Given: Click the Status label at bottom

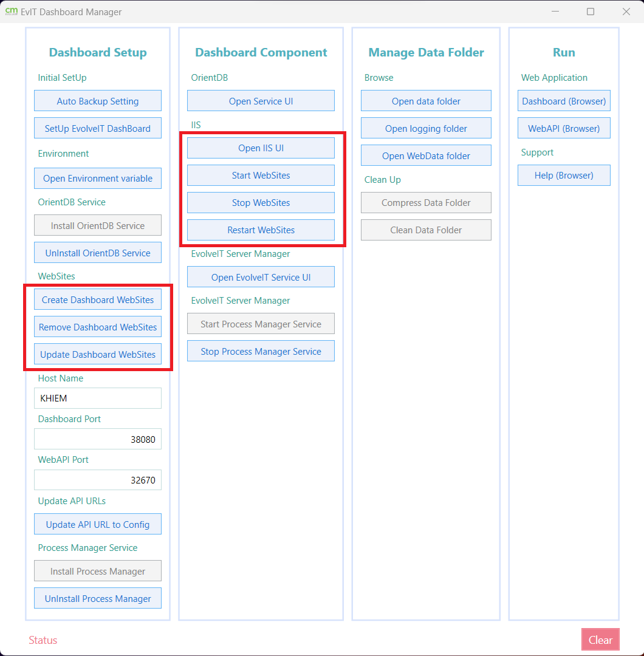Looking at the screenshot, I should point(43,640).
